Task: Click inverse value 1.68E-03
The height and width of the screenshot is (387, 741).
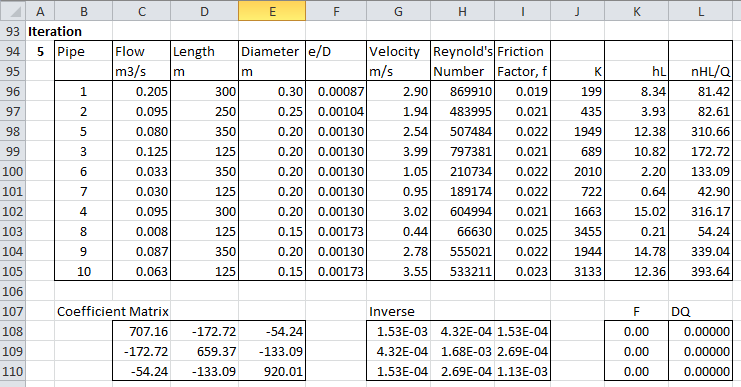Action: tap(462, 352)
